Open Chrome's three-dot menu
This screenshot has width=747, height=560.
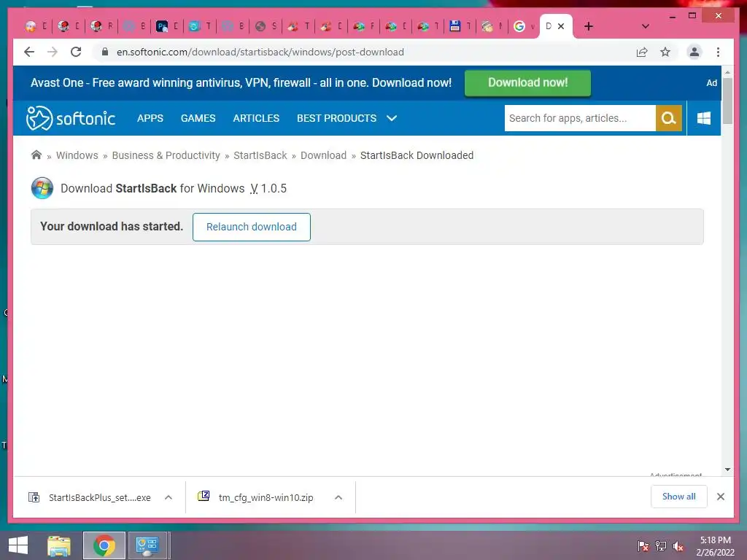click(x=718, y=52)
